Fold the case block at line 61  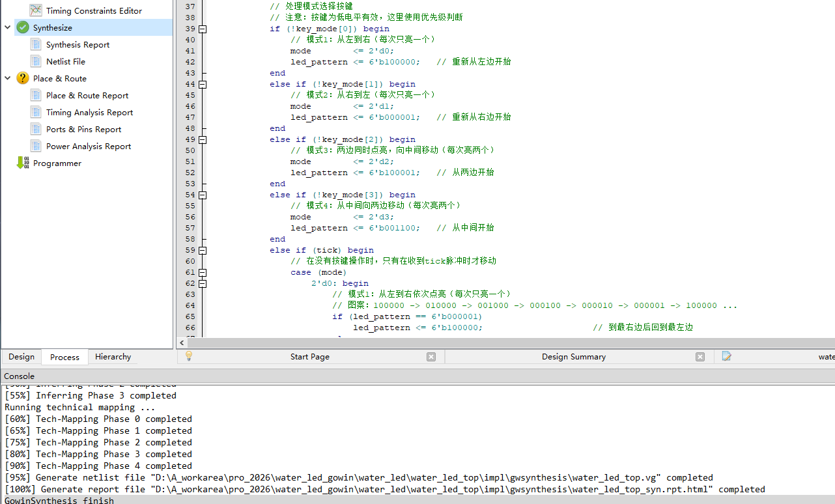[203, 272]
